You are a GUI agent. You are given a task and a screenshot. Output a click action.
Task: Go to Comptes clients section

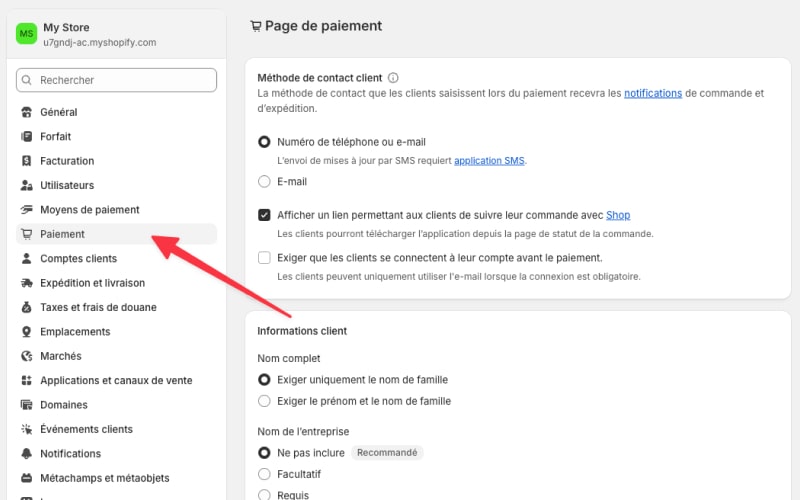78,259
